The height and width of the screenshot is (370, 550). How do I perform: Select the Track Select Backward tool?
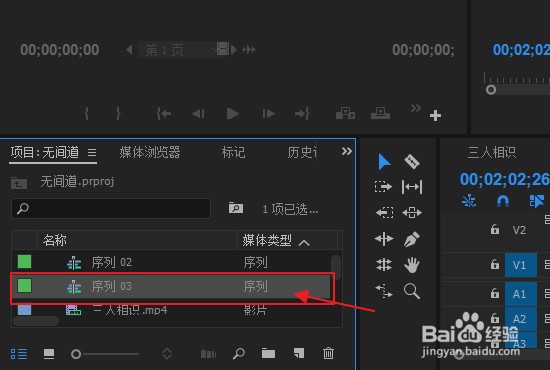click(384, 213)
